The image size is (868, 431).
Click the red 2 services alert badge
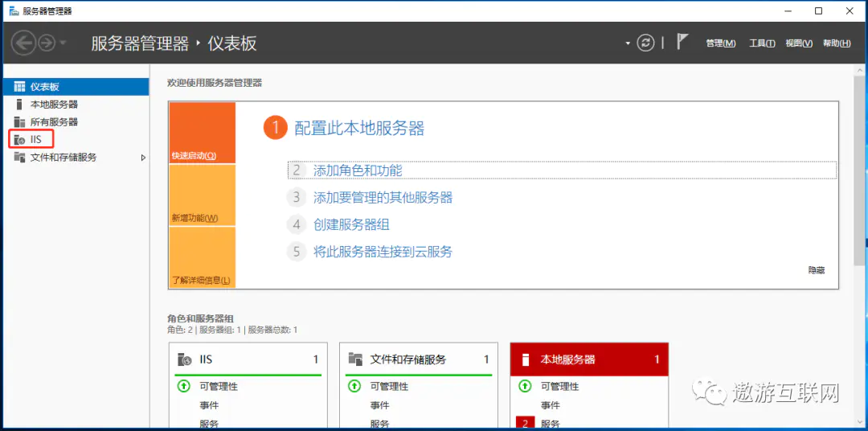pyautogui.click(x=525, y=424)
